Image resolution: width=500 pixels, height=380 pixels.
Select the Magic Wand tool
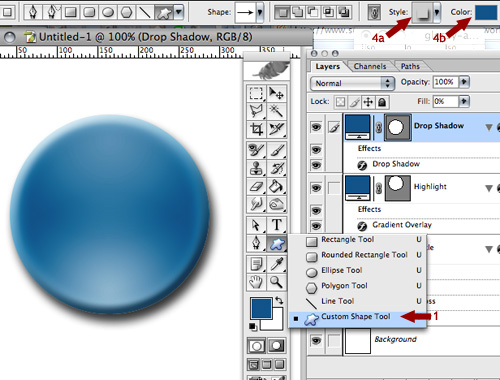pyautogui.click(x=277, y=111)
